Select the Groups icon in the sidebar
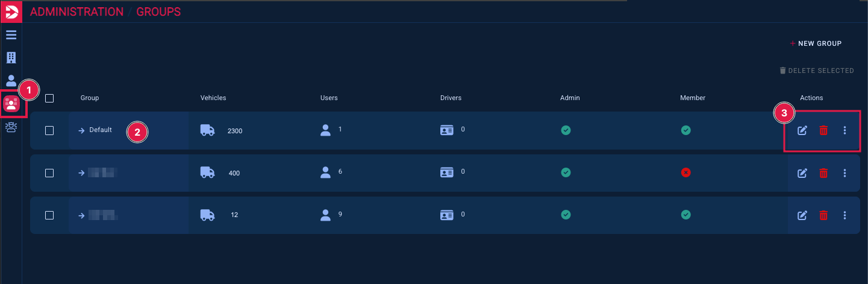This screenshot has width=868, height=284. 11,104
